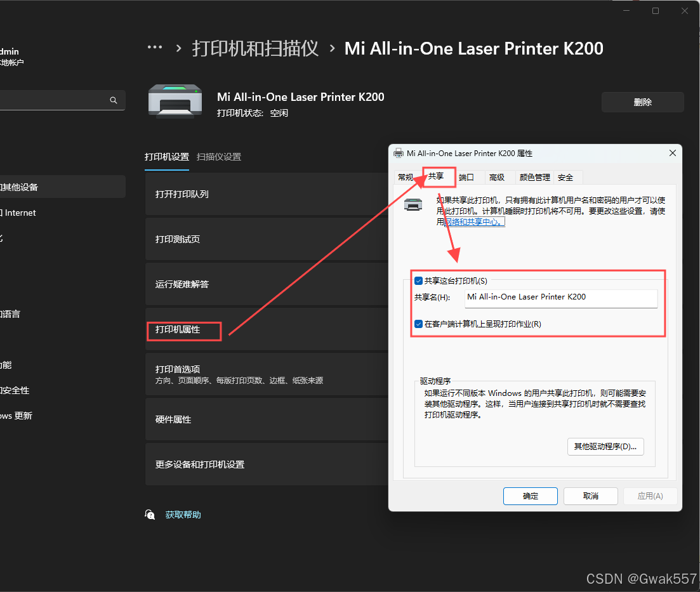Select the 其他设备 item in sidebar
Screen dimensions: 700x592
click(x=62, y=187)
